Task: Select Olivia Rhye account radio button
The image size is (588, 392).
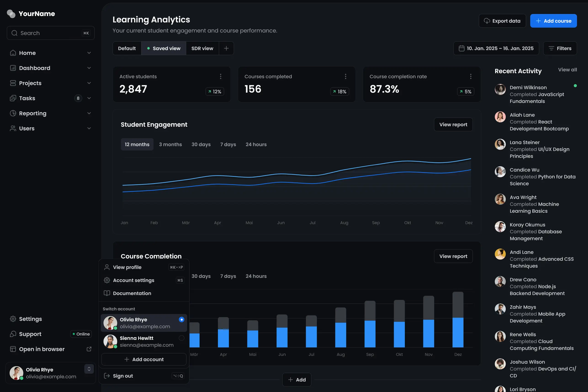Action: tap(182, 320)
